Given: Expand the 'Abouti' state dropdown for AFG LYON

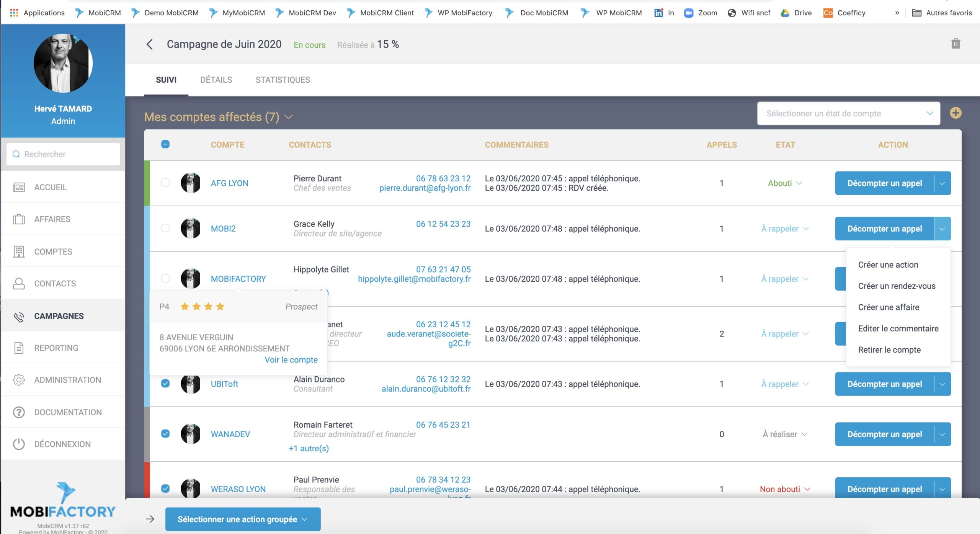Looking at the screenshot, I should 785,183.
